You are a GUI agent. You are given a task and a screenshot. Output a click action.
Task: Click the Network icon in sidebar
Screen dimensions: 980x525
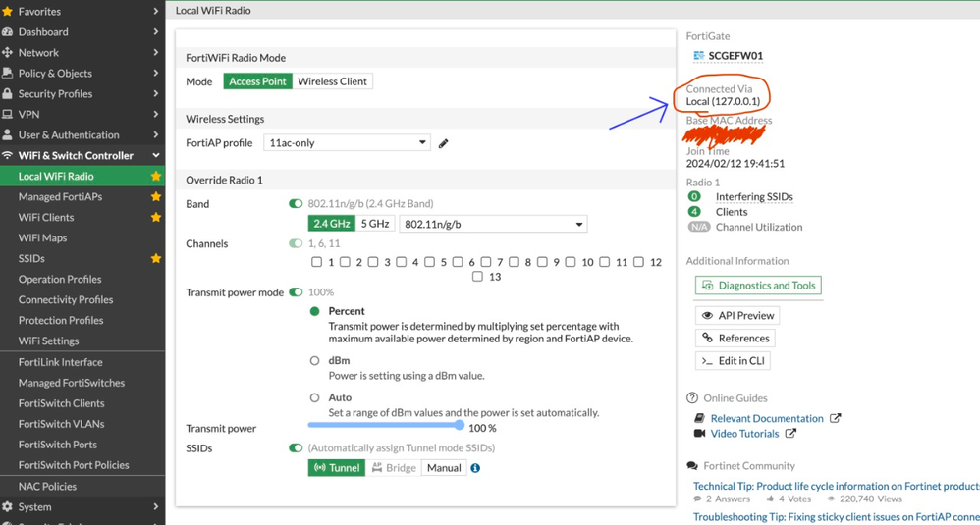click(8, 52)
